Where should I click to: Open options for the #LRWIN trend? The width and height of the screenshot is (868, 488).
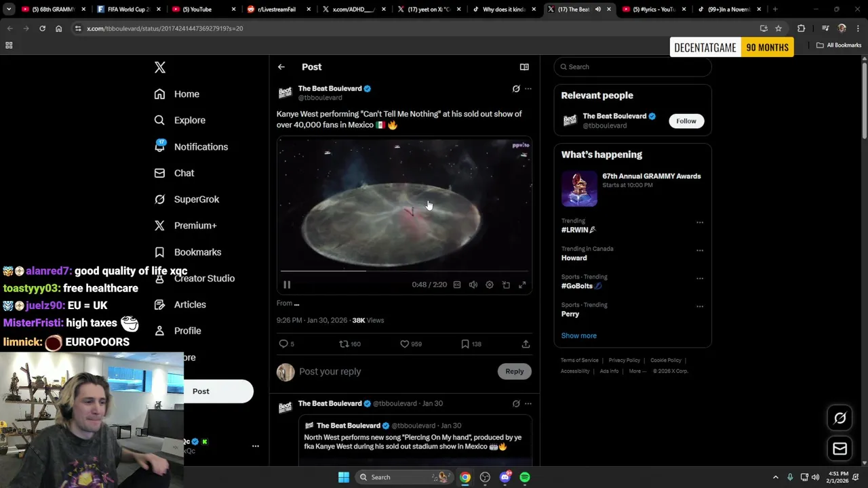700,222
